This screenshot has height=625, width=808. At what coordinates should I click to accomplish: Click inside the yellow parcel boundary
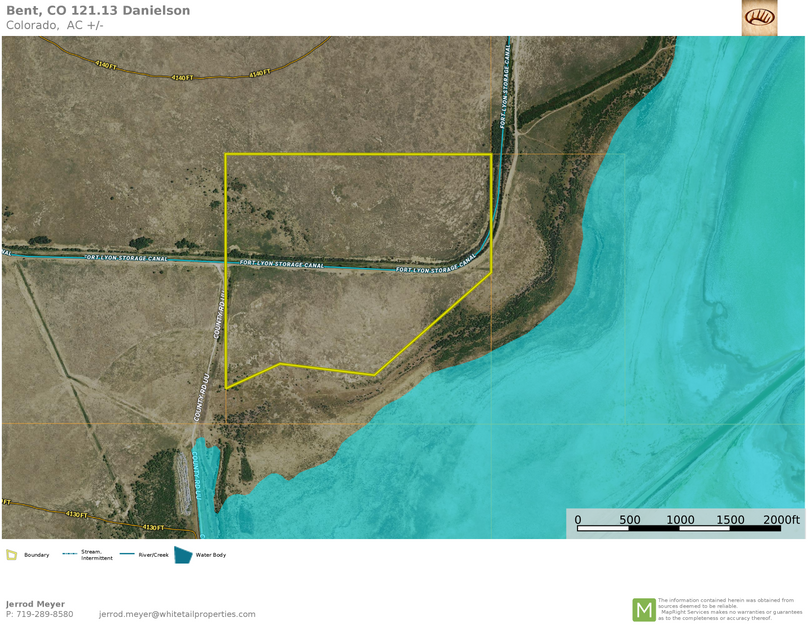[x=350, y=210]
